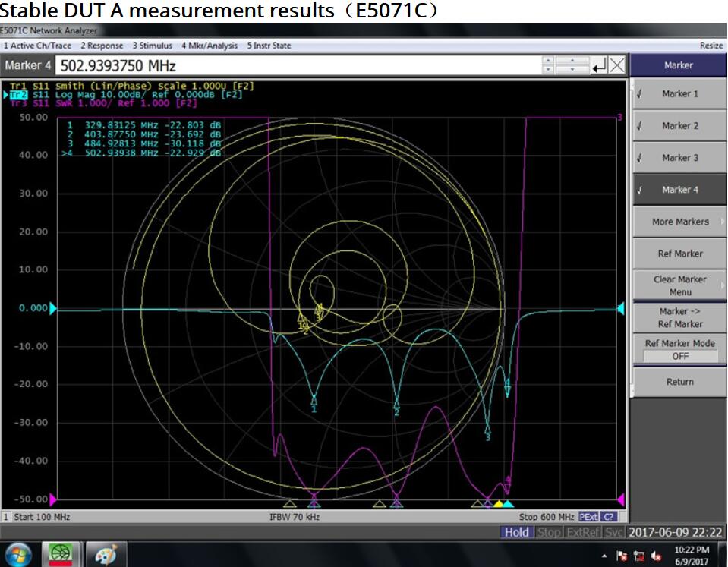
Task: Toggle the Marker 1 softkey
Action: (x=679, y=94)
